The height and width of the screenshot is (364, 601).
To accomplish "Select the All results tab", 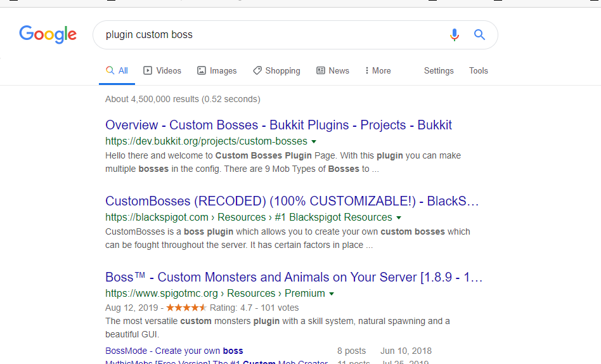I will pyautogui.click(x=117, y=71).
